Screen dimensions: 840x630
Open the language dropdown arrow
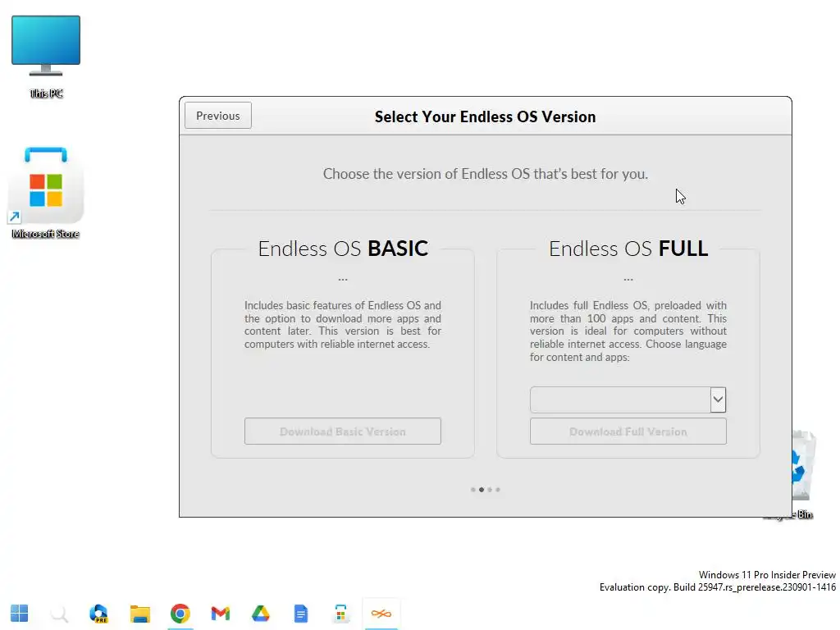tap(718, 399)
